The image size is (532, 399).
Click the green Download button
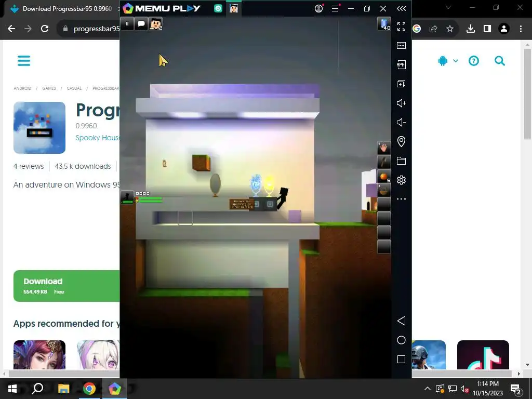pyautogui.click(x=67, y=286)
